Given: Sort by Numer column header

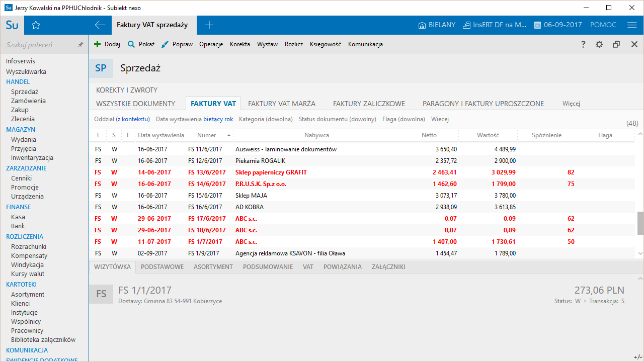Looking at the screenshot, I should click(x=207, y=135).
